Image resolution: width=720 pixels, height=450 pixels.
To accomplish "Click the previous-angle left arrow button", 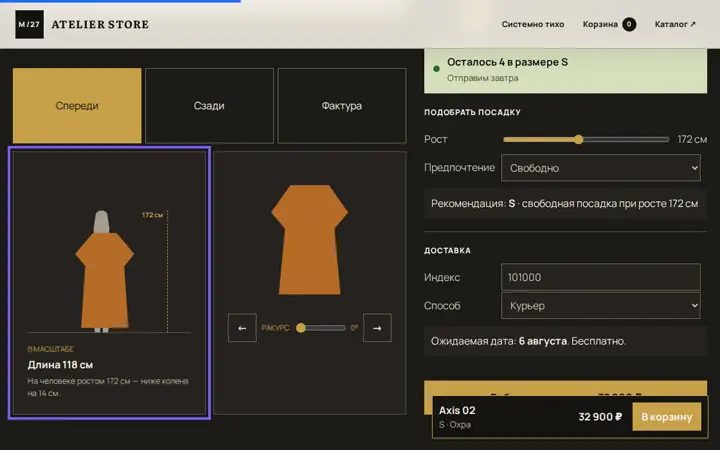I will pyautogui.click(x=242, y=328).
